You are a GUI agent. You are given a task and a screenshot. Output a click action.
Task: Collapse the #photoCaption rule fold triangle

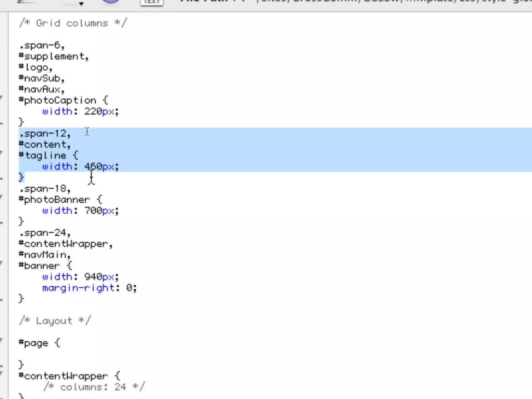click(1, 98)
